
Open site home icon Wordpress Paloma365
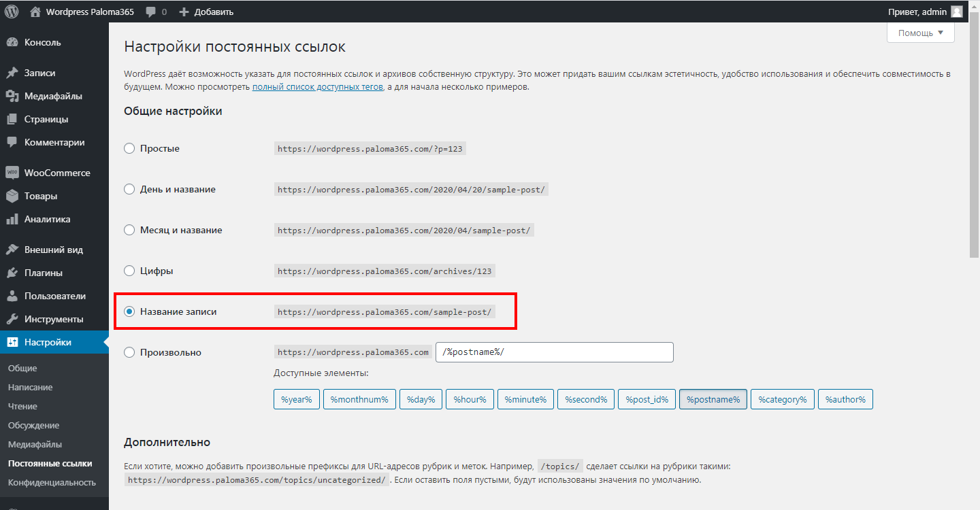click(35, 12)
